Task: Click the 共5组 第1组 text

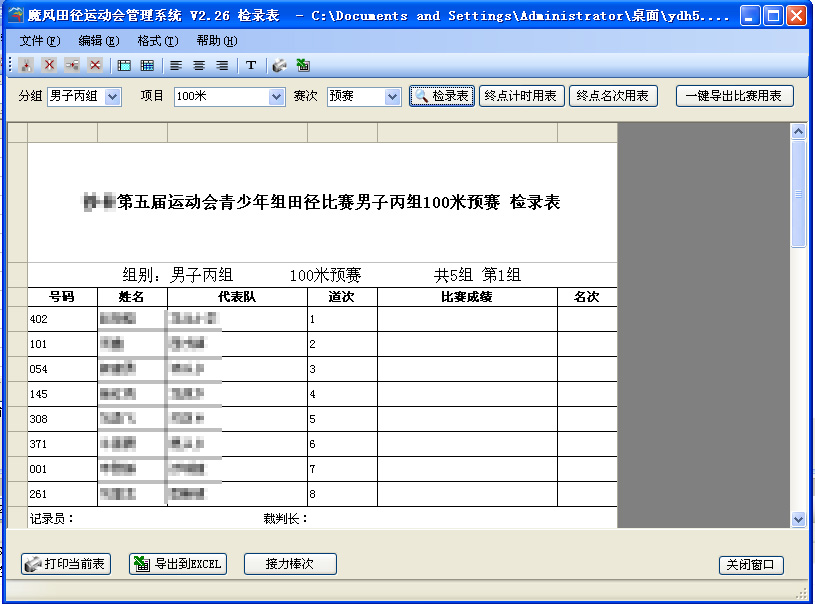Action: (x=477, y=275)
